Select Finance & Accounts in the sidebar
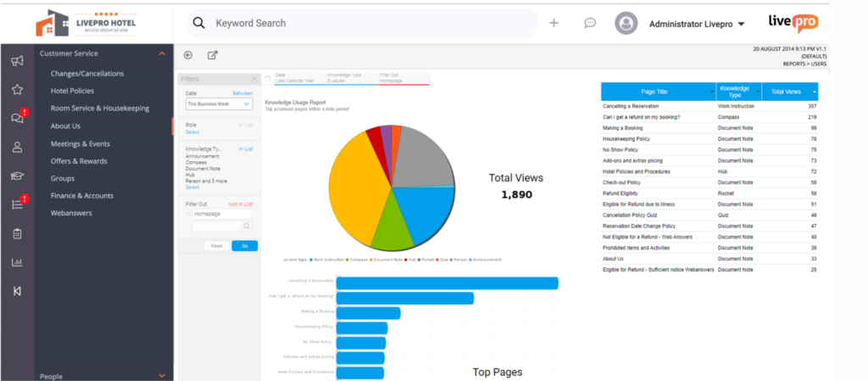868x381 pixels. click(81, 196)
